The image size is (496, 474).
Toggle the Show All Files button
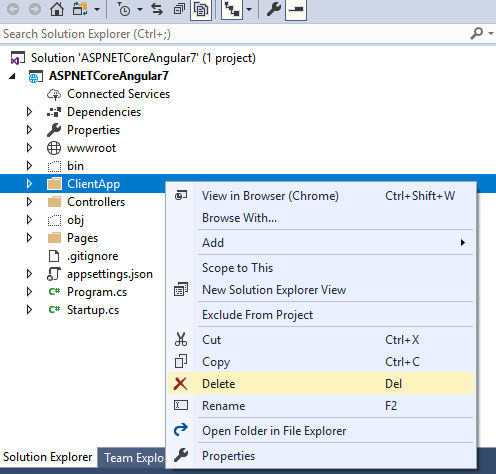pos(201,10)
